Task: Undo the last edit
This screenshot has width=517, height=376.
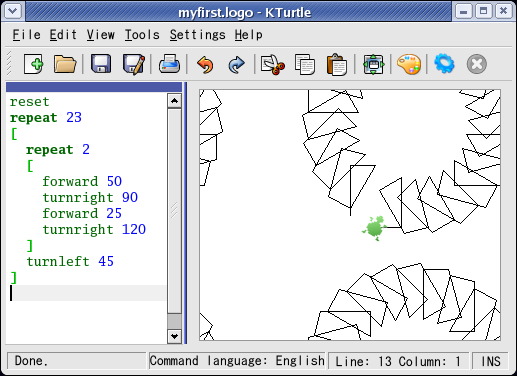Action: [x=205, y=64]
